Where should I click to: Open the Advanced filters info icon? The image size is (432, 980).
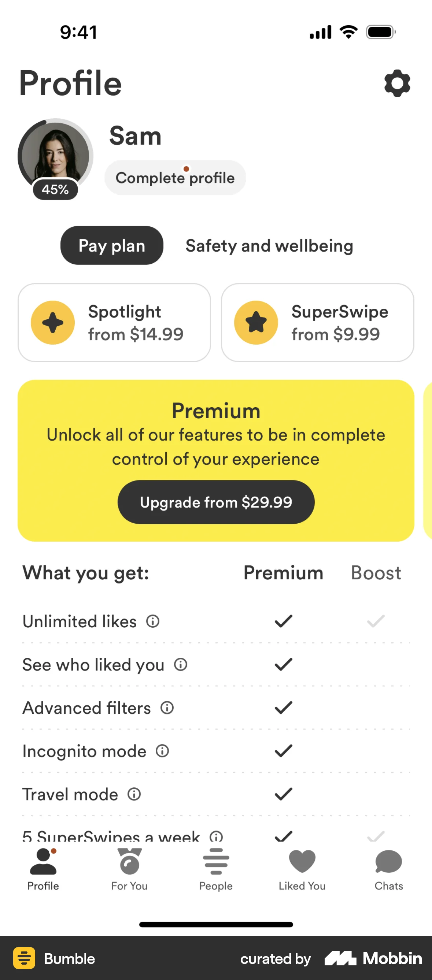click(167, 708)
